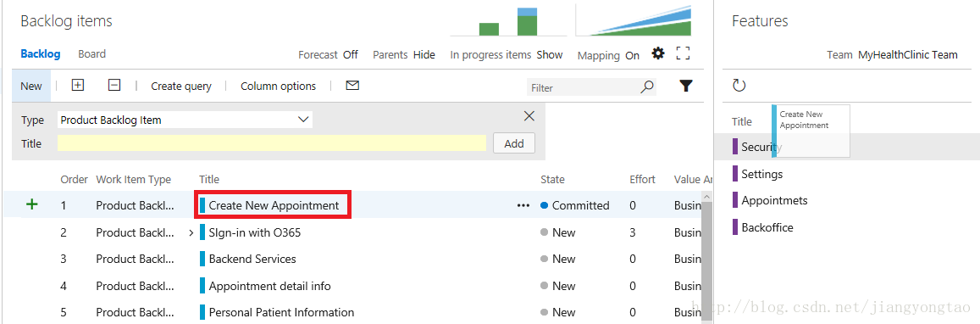Viewport: 980px width, 324px height.
Task: Click the yellow Title input field
Action: (x=272, y=143)
